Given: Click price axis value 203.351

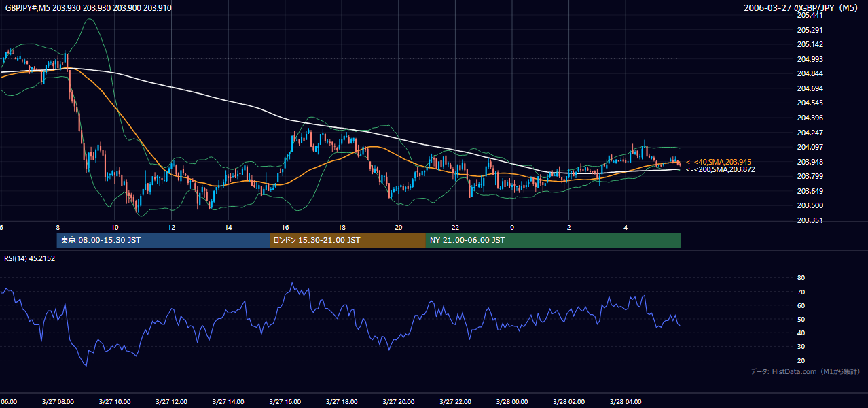Looking at the screenshot, I should 810,220.
